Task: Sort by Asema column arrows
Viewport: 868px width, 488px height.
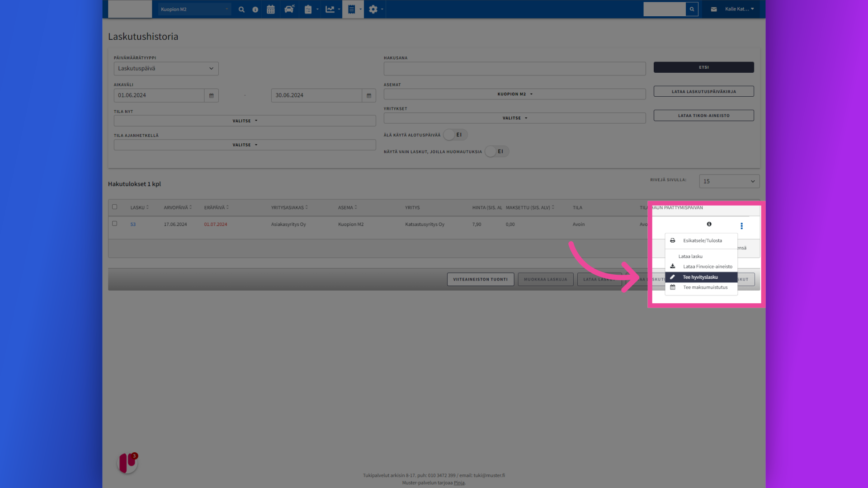Action: tap(356, 207)
